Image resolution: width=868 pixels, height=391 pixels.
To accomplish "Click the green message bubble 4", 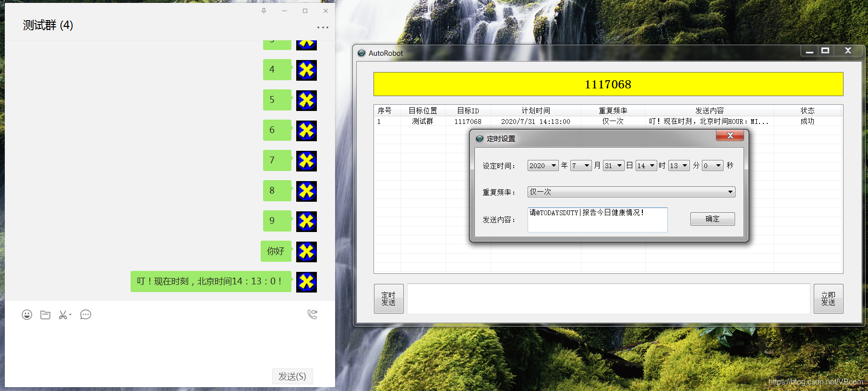I will tap(277, 70).
